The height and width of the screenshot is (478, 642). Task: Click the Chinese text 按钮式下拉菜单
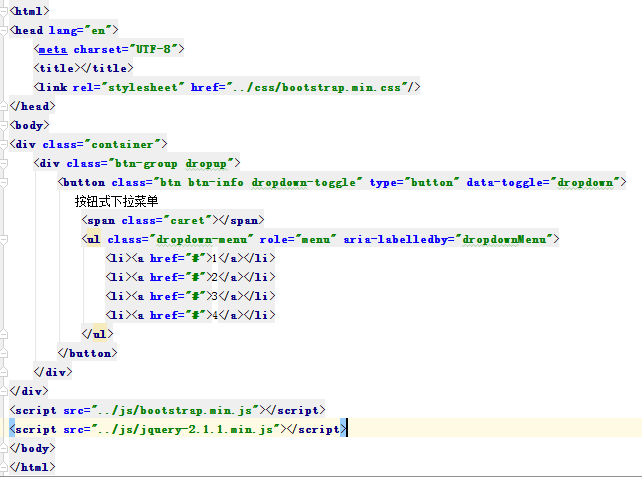116,201
